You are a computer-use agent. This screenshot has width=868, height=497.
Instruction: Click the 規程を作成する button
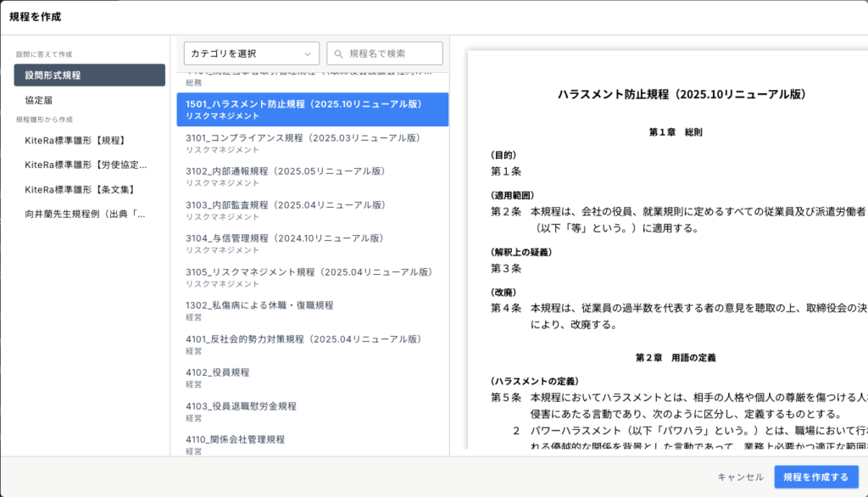[815, 477]
